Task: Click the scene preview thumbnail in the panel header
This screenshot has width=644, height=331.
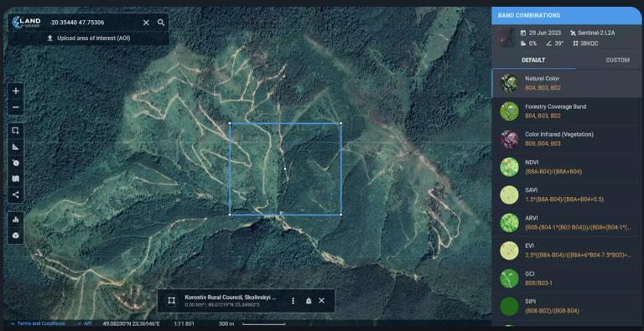Action: click(x=505, y=38)
